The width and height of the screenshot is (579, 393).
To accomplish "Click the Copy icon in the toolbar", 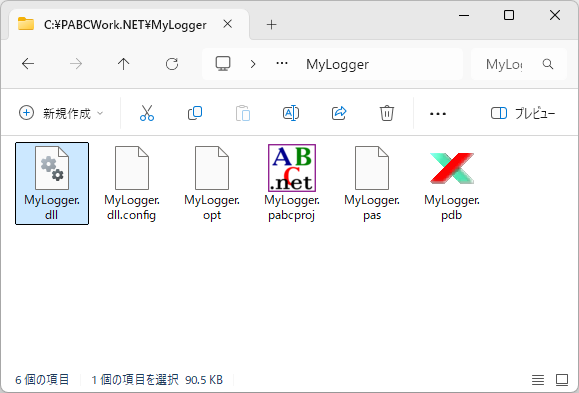I will [195, 113].
